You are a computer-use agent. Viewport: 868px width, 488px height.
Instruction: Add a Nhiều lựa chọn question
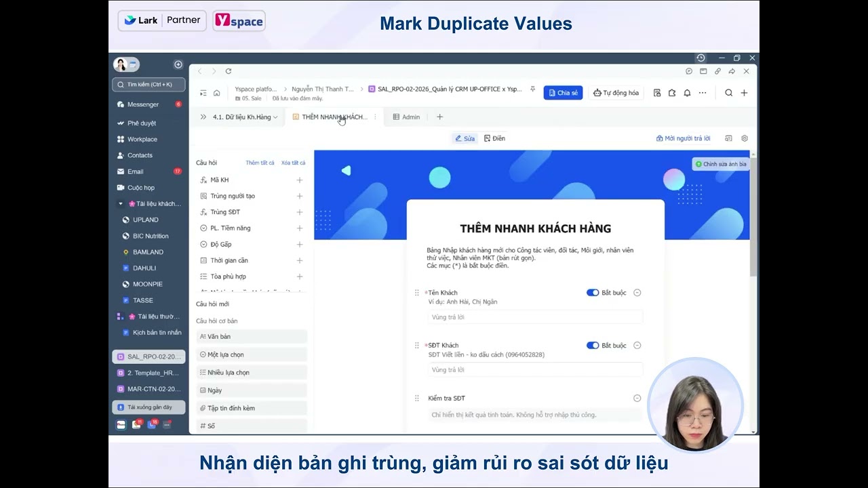pos(252,372)
